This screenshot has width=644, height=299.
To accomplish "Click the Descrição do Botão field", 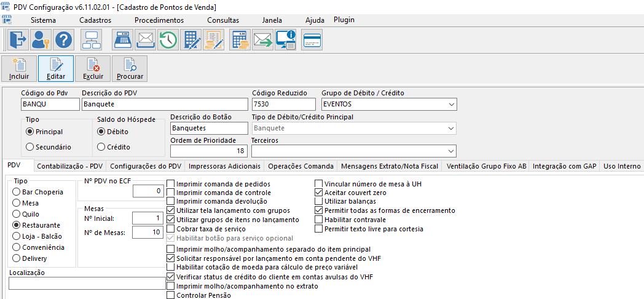I will [209, 129].
